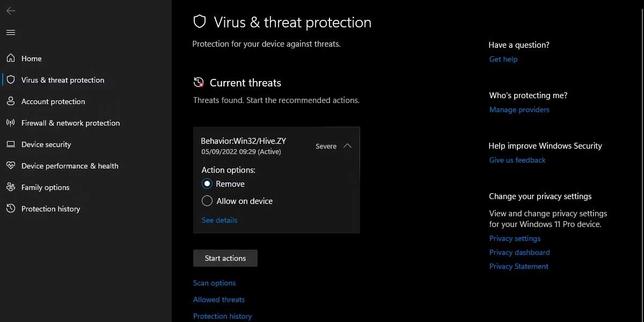Screen dimensions: 644x322
Task: Open Protection history clock icon
Action: [x=11, y=208]
